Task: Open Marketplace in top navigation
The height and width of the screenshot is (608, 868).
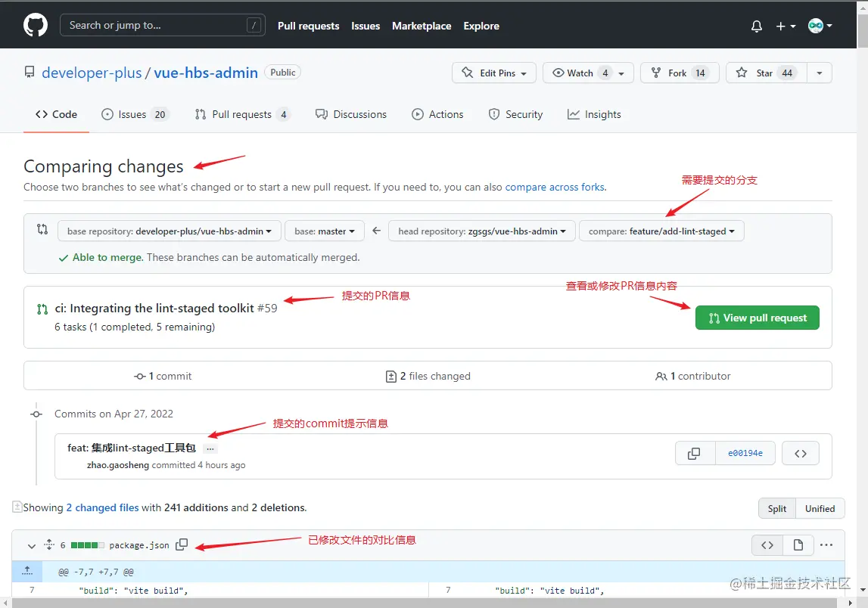Action: click(422, 26)
